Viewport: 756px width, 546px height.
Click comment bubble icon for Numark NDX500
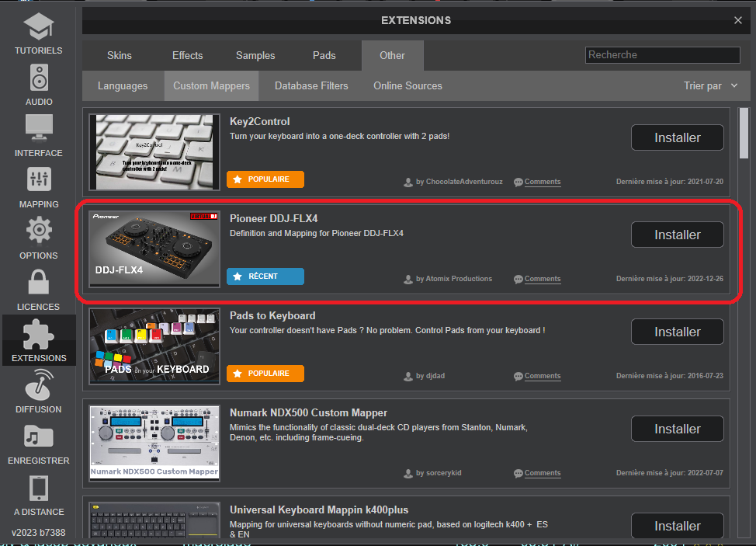click(x=518, y=473)
